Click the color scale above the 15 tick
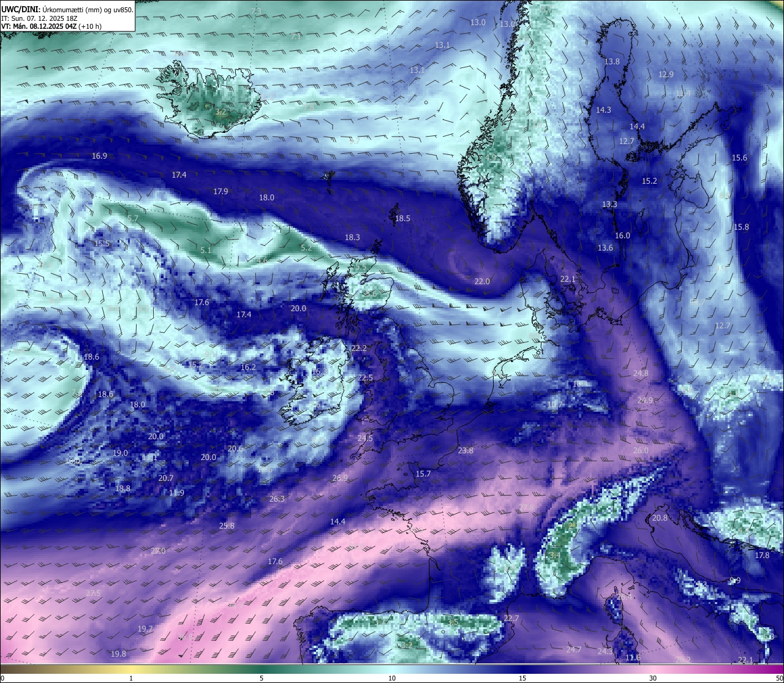Image resolution: width=784 pixels, height=683 pixels. (x=522, y=668)
